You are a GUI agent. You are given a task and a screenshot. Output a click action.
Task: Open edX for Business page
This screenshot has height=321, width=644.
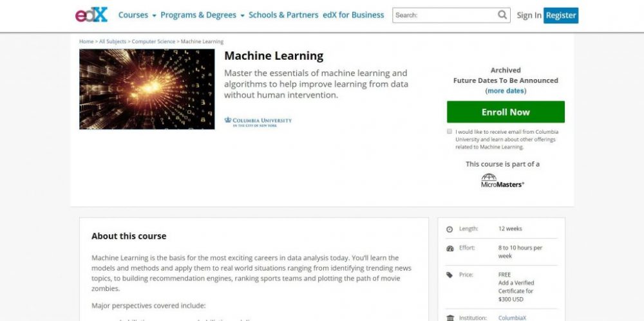[x=355, y=15]
